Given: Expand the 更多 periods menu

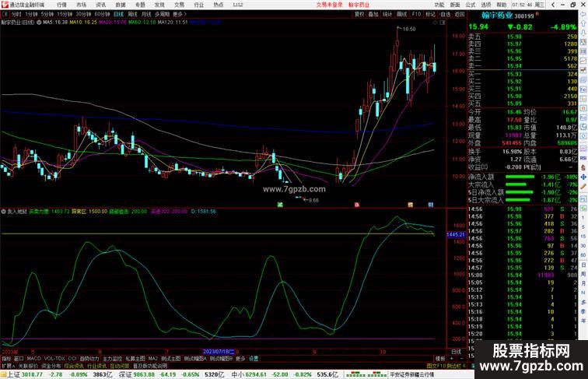Looking at the screenshot, I should click(x=180, y=14).
